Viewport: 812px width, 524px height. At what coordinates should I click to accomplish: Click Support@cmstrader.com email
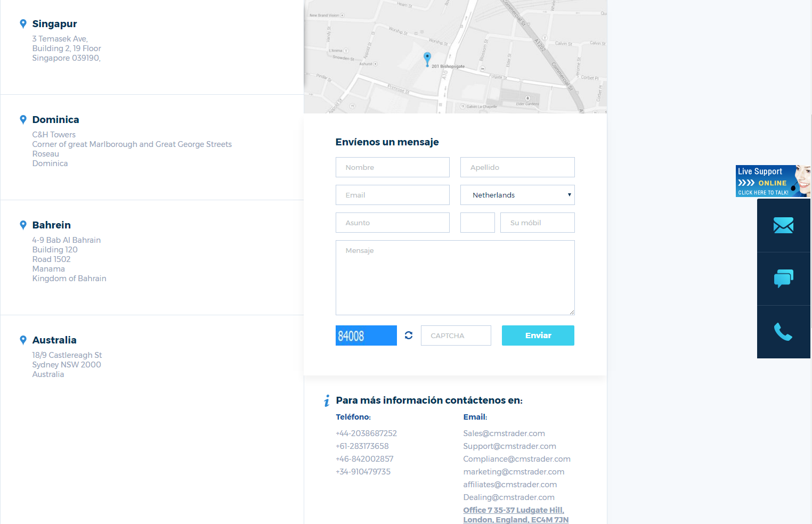click(509, 446)
